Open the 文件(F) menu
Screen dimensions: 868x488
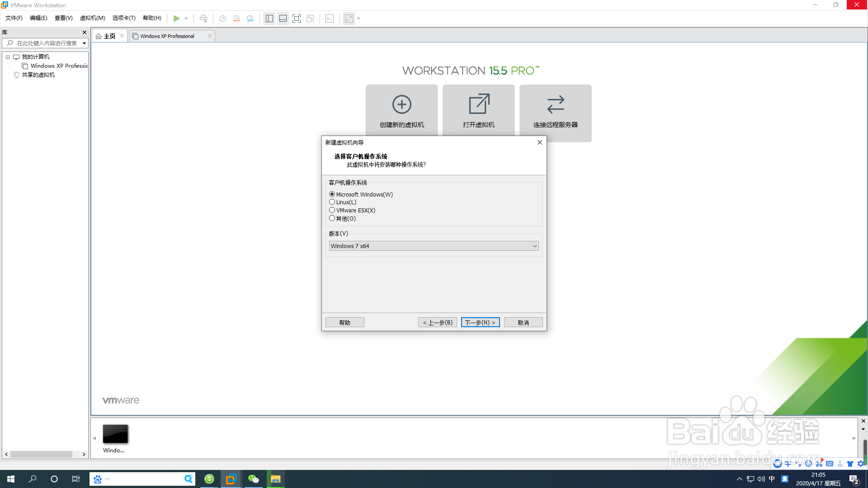point(14,18)
